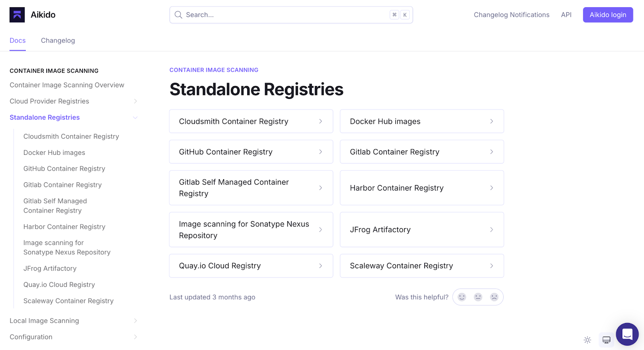Select Local Image Scanning in sidebar
The width and height of the screenshot is (644, 350).
point(44,321)
